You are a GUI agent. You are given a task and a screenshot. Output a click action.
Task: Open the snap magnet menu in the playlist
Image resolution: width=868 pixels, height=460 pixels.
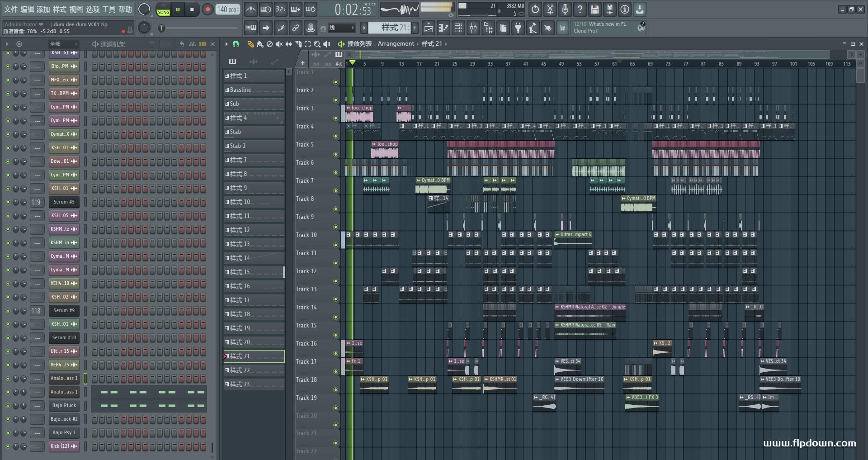click(236, 44)
